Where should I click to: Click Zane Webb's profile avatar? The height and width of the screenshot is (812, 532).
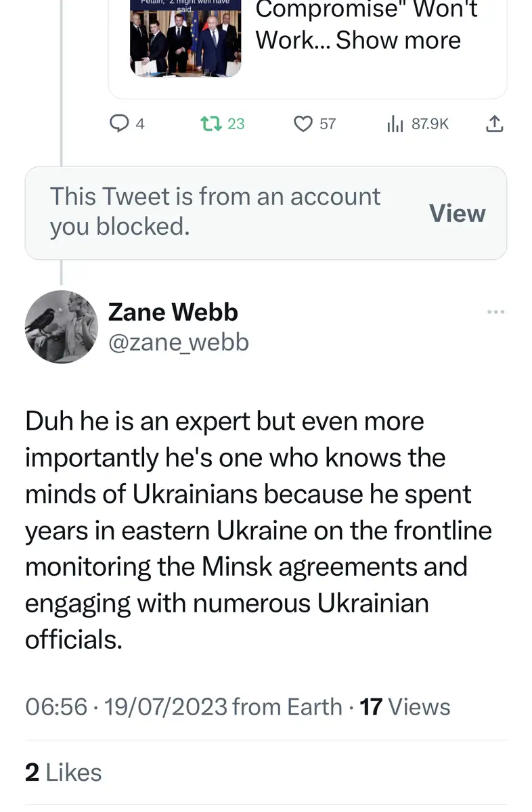pos(62,327)
